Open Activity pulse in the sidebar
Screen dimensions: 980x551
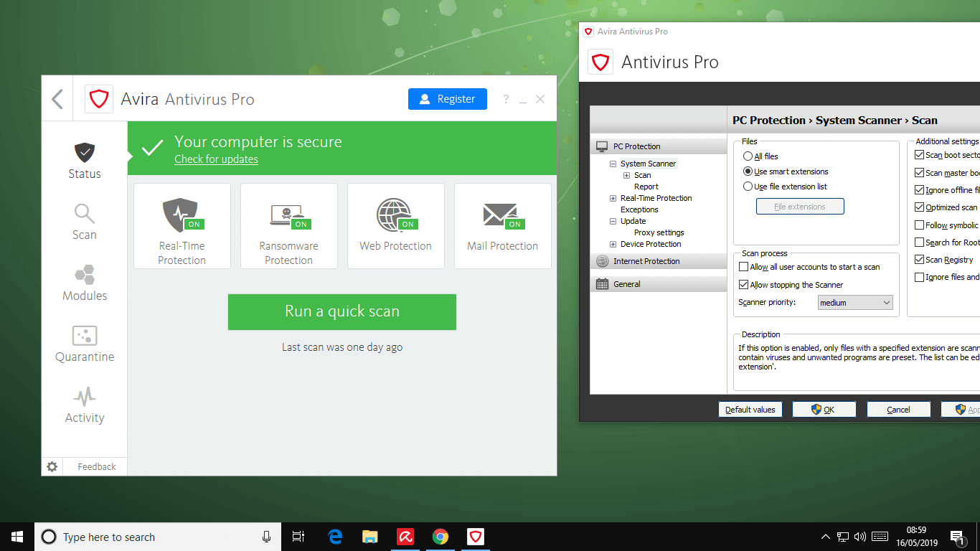(85, 397)
